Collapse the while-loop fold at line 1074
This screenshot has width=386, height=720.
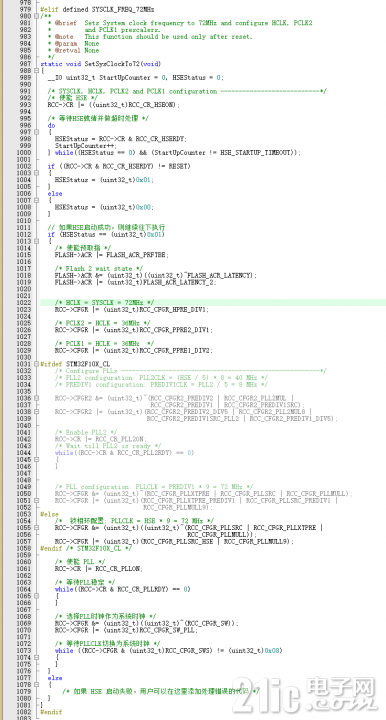[x=36, y=657]
